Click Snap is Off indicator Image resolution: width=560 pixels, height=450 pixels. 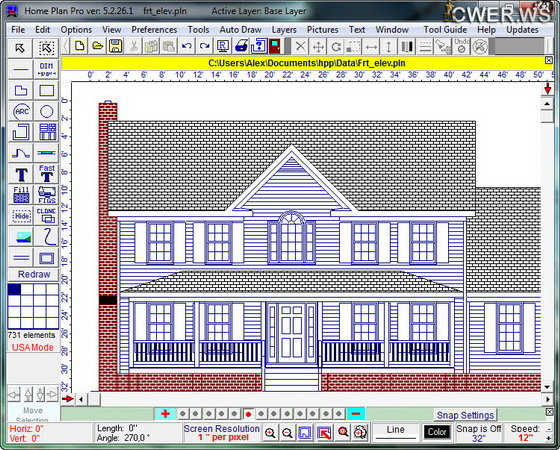point(479,429)
